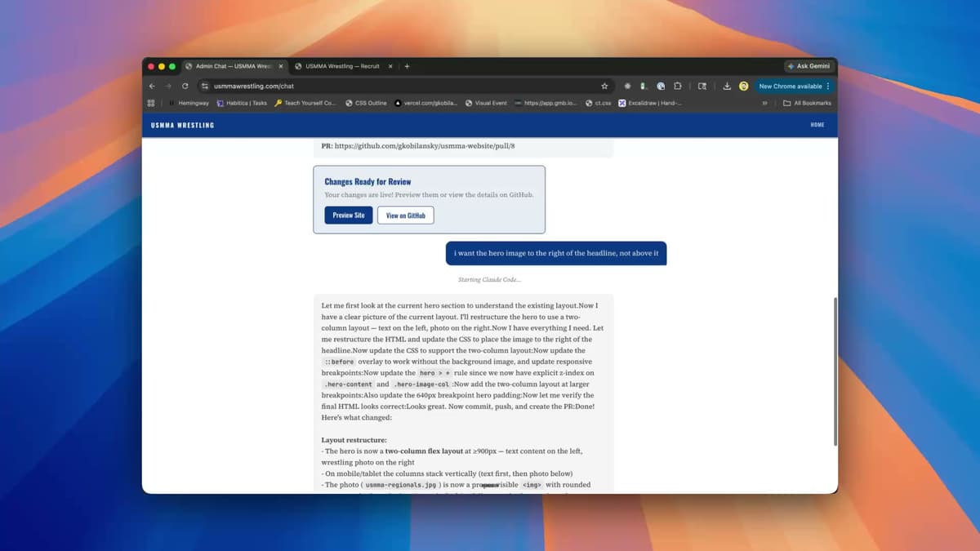Open the Downloads icon in the toolbar
980x551 pixels.
(x=728, y=86)
